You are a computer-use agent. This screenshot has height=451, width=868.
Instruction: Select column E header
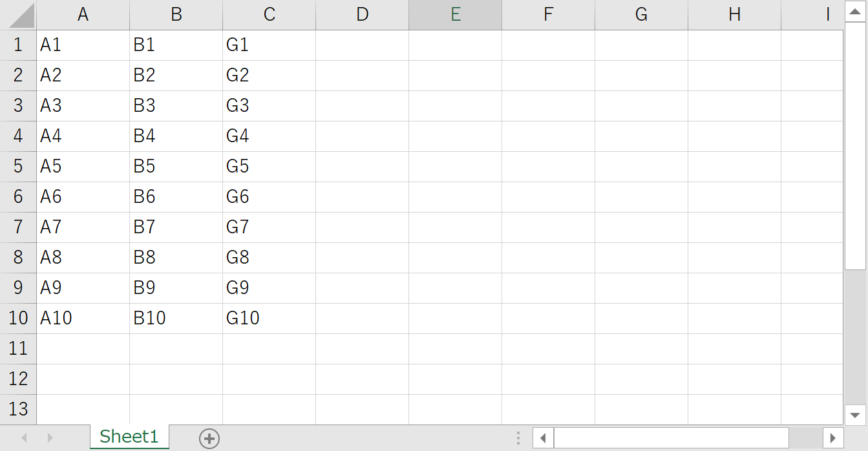pyautogui.click(x=455, y=15)
